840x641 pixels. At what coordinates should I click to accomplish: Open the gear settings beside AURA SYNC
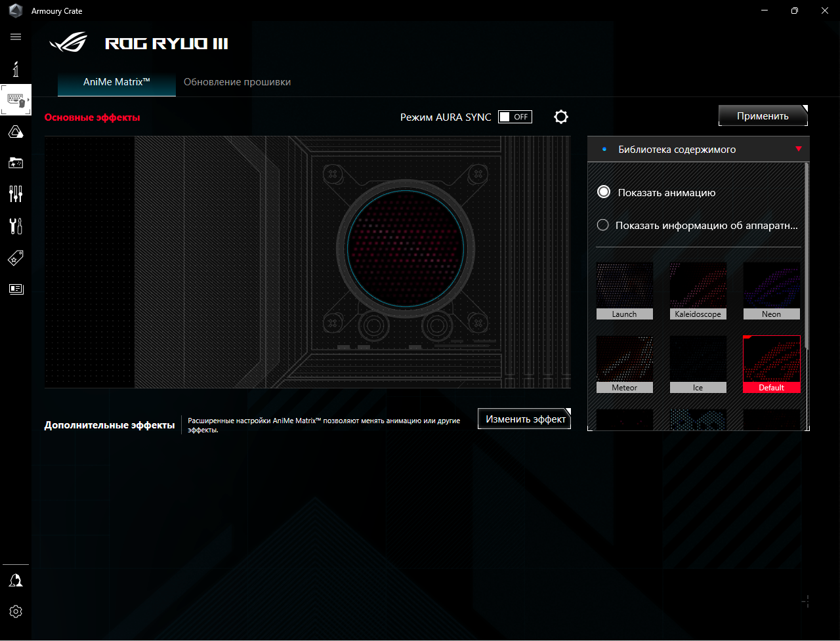coord(560,117)
